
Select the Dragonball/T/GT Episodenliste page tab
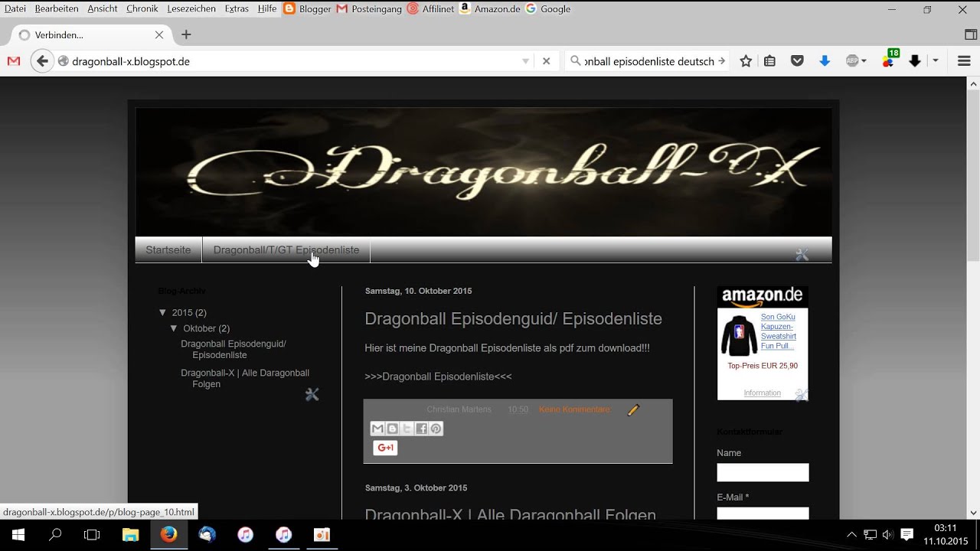coord(286,250)
